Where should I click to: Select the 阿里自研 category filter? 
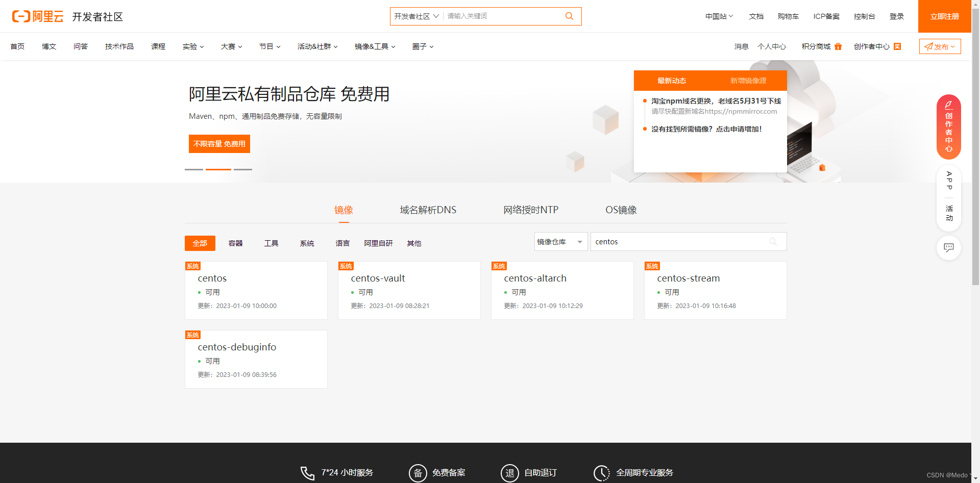tap(378, 243)
